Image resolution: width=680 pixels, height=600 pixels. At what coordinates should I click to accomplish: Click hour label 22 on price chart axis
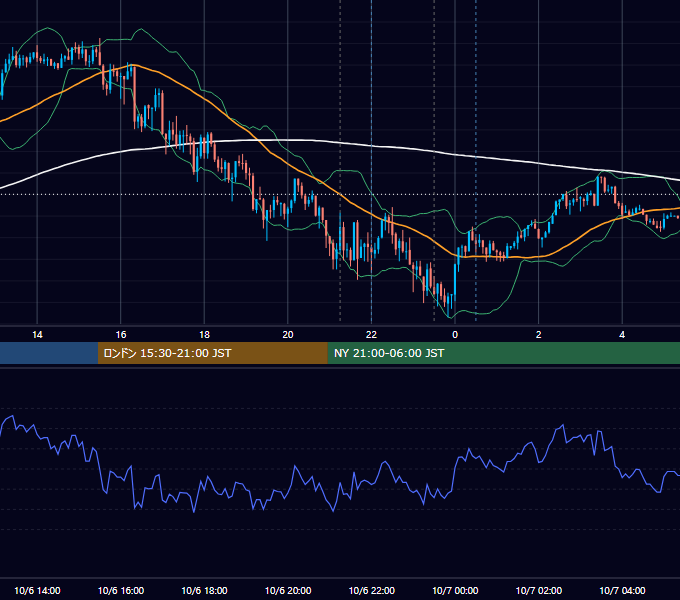(372, 335)
